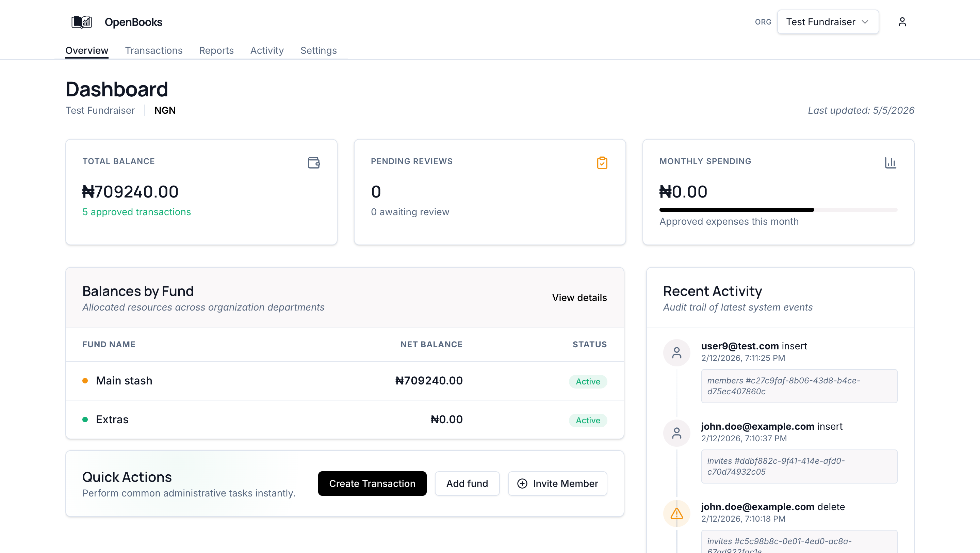Click the monthly spending progress bar
The image size is (980, 553).
pos(778,210)
